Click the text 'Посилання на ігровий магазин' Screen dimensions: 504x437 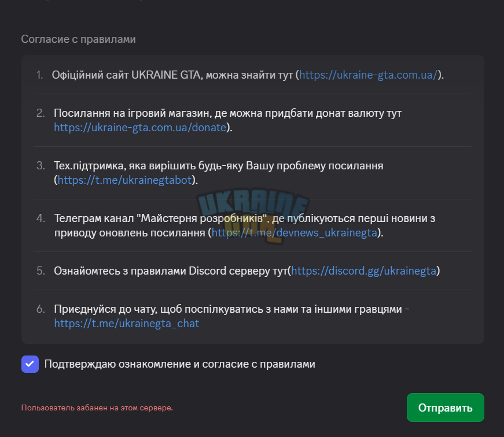[x=133, y=113]
